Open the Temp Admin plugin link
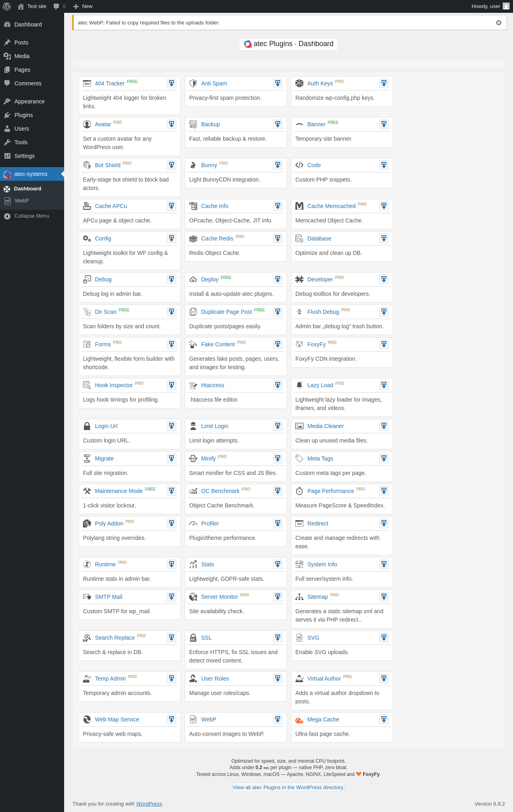The height and width of the screenshot is (812, 513). click(x=110, y=679)
